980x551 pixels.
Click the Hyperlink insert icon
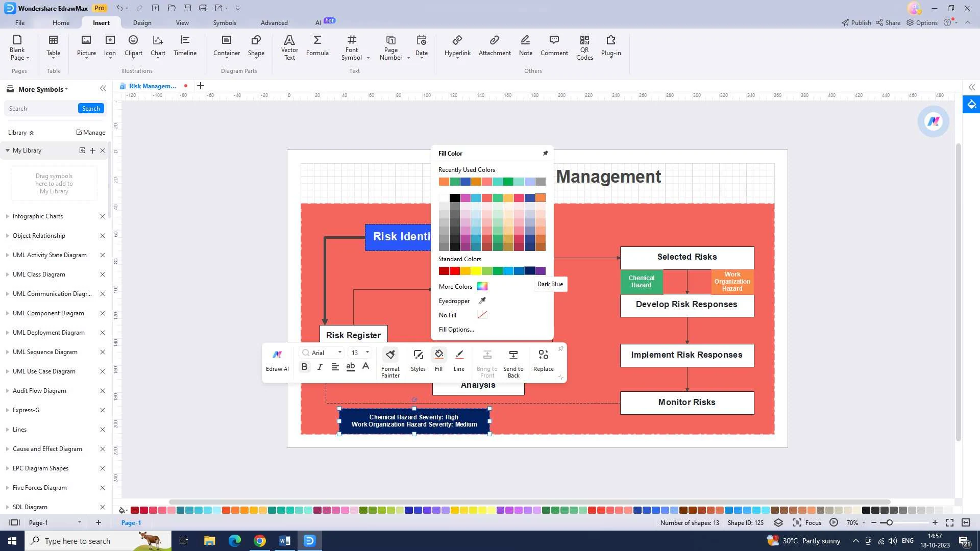[x=458, y=45]
